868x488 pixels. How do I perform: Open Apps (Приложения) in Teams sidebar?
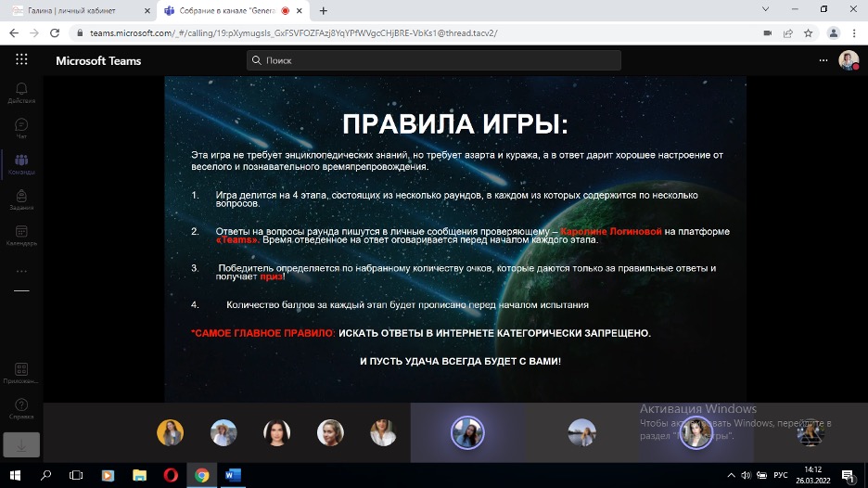pos(21,373)
